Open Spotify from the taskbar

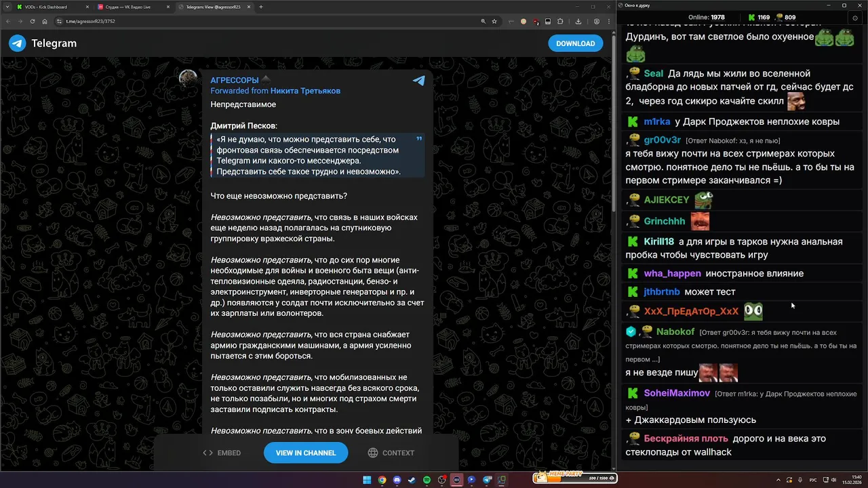[427, 480]
